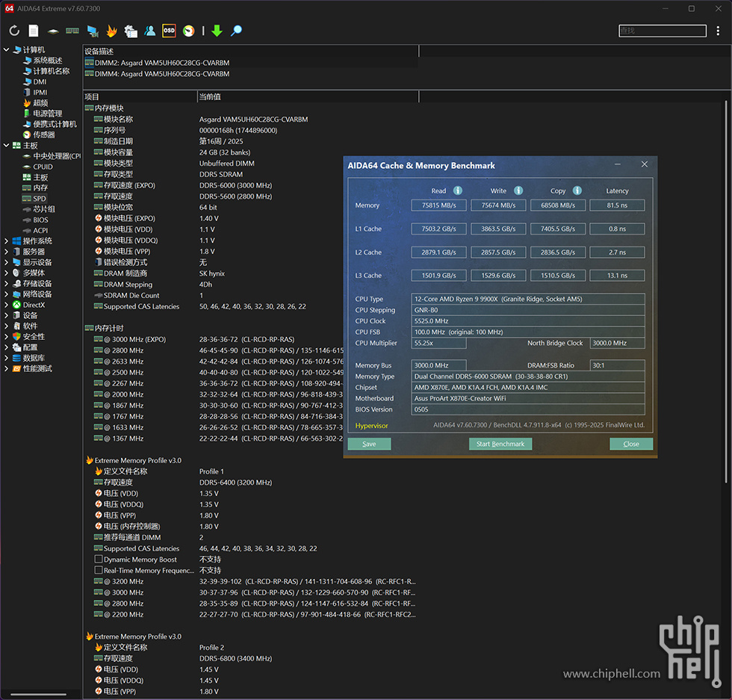The image size is (732, 700).
Task: Select DMI in the sidebar tree
Action: [40, 81]
